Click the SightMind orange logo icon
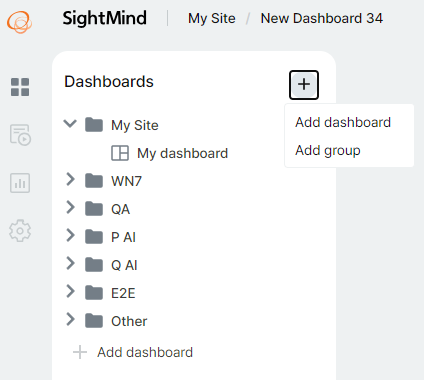 click(20, 22)
